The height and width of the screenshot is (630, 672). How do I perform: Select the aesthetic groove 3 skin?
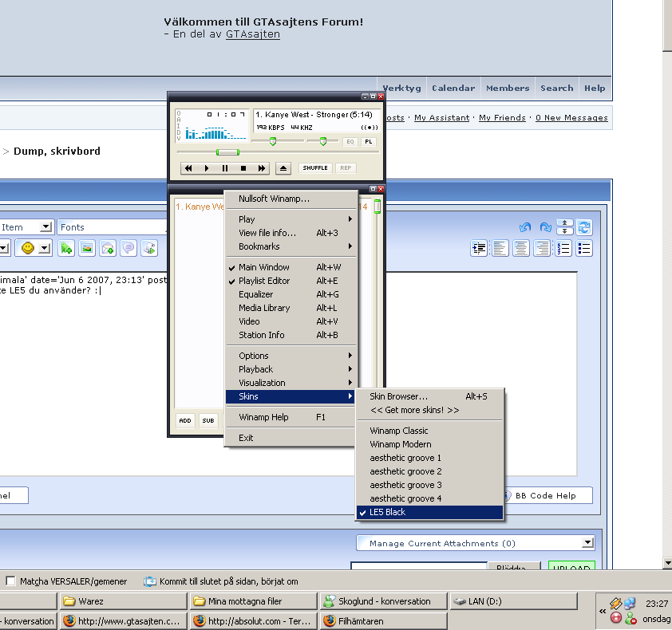pos(429,485)
